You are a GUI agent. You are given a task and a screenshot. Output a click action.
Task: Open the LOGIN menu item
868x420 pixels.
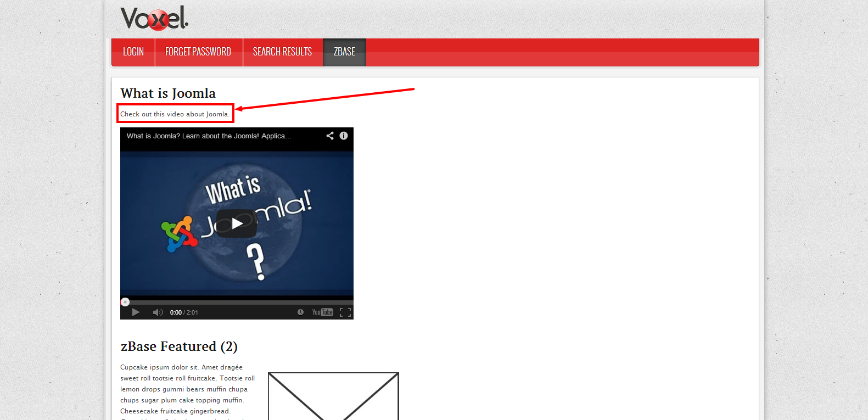coord(133,52)
